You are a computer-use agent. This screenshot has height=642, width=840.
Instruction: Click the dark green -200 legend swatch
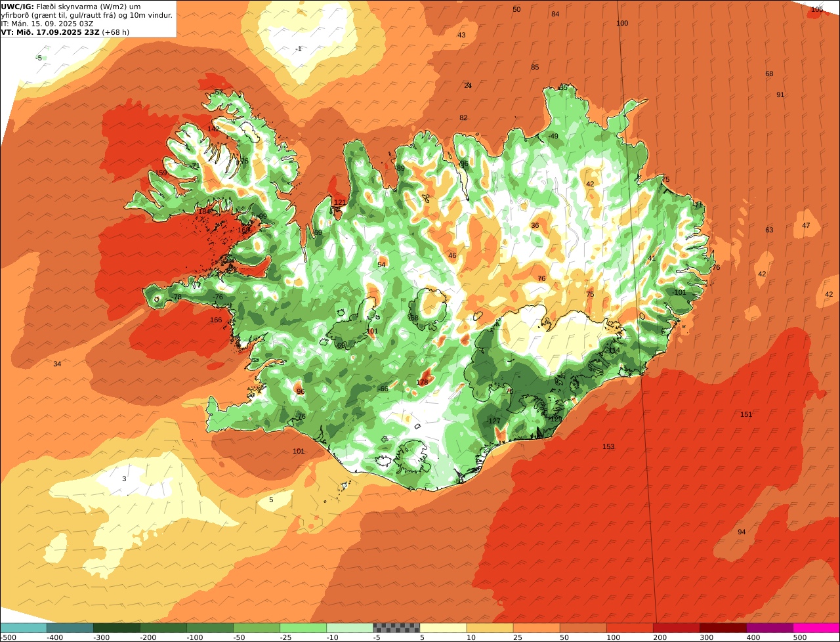point(163,628)
